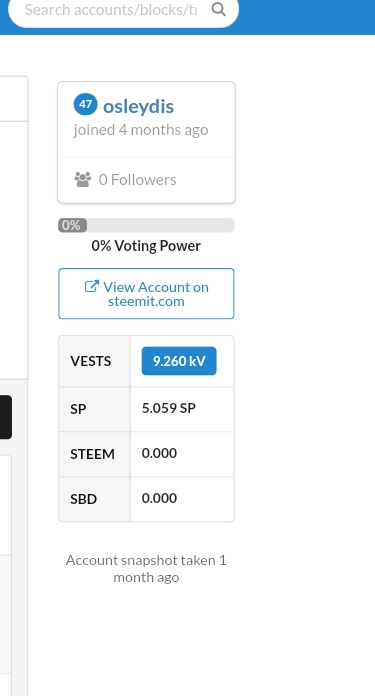The width and height of the screenshot is (375, 696).
Task: Open the osleydis account name link
Action: tap(138, 107)
